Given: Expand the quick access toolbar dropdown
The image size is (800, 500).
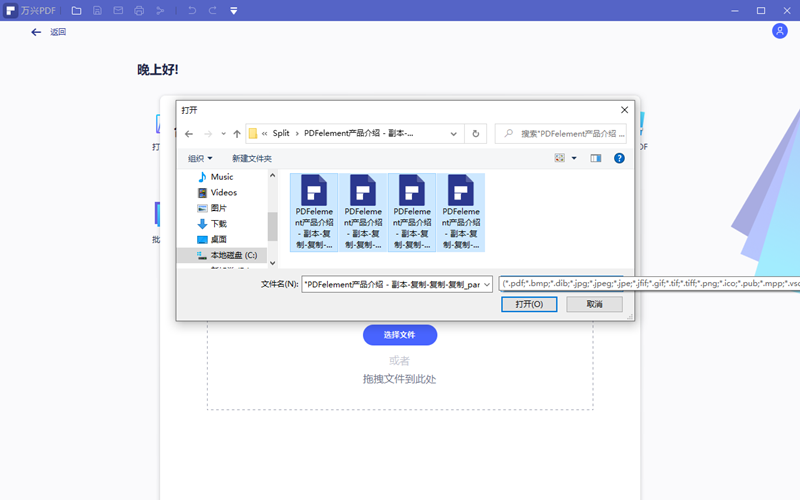Looking at the screenshot, I should pos(233,11).
